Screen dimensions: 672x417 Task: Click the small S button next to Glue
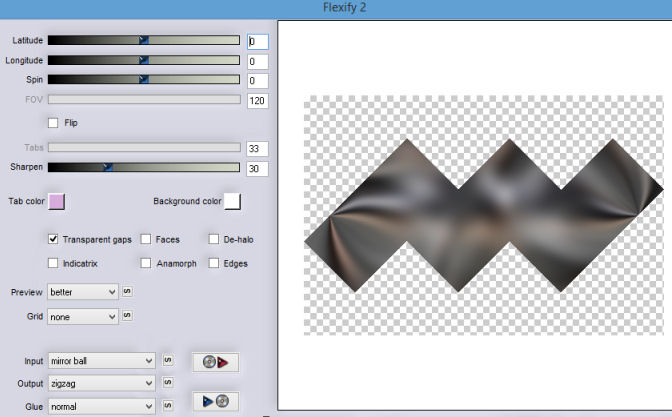point(168,405)
